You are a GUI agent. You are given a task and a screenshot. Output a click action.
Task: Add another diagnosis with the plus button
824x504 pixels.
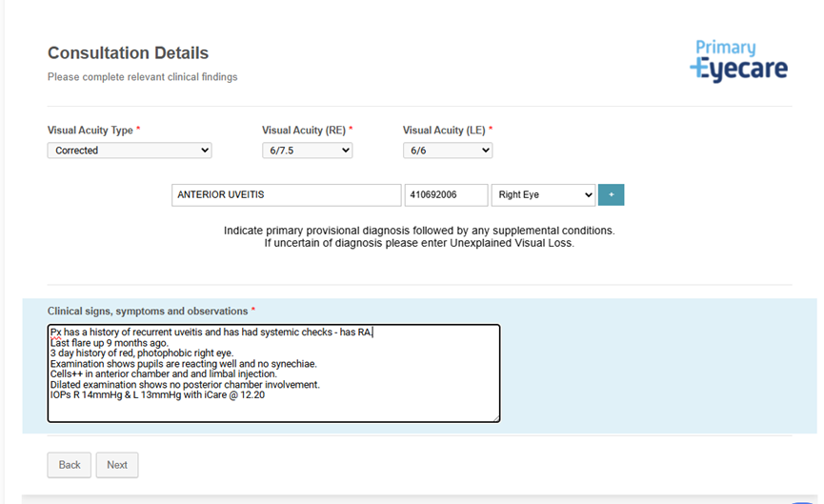[x=612, y=195]
